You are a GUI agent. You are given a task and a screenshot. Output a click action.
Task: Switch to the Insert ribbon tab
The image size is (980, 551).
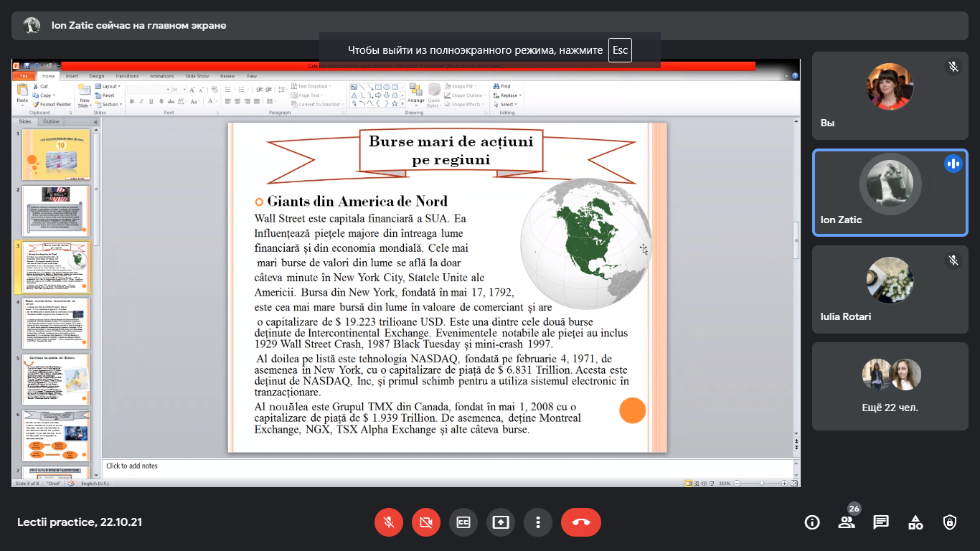72,76
